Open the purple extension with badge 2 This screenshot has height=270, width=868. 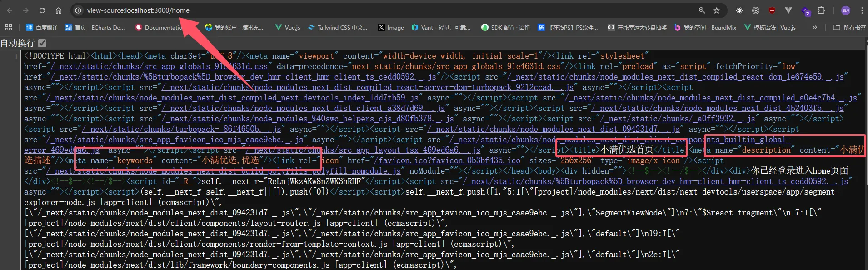click(806, 11)
